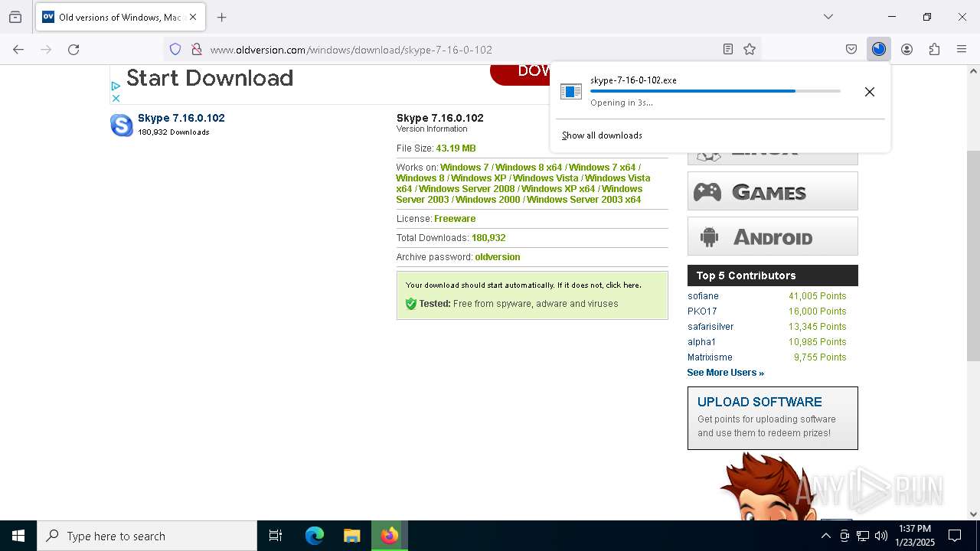Click the ad choices triangle icon
This screenshot has width=980, height=551.
116,86
